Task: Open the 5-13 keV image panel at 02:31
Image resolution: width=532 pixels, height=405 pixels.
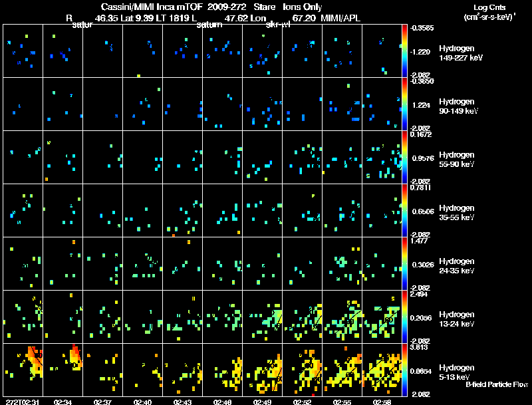Action: (23, 370)
